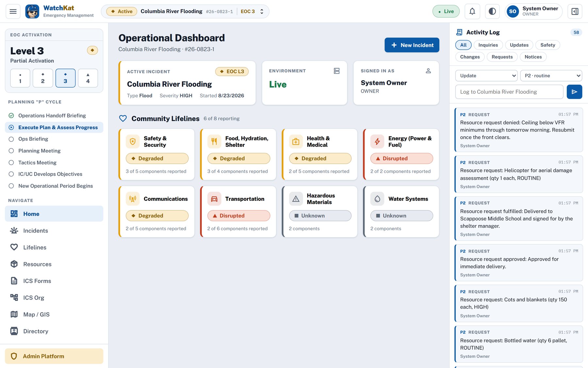Open the Admin Platform button
The width and height of the screenshot is (588, 368).
[x=54, y=356]
